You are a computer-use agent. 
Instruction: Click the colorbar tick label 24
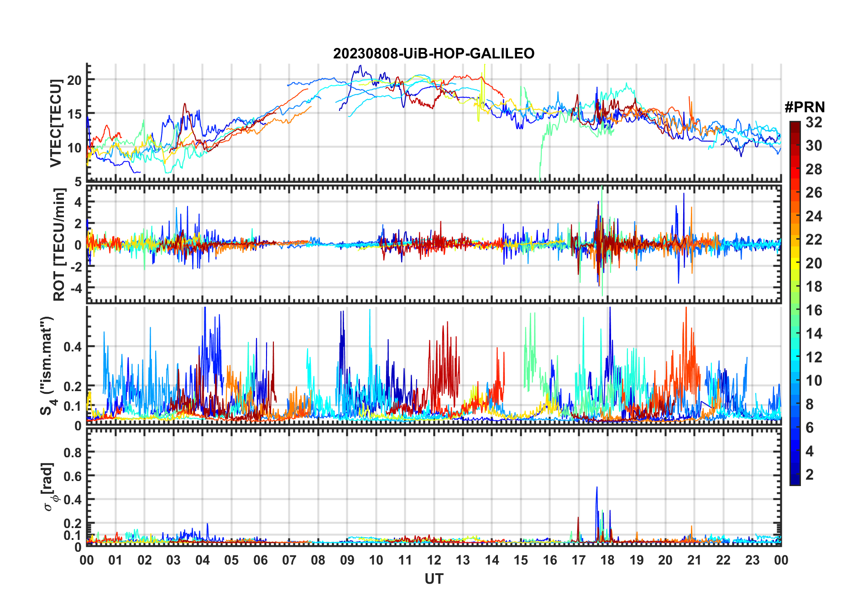pyautogui.click(x=814, y=216)
